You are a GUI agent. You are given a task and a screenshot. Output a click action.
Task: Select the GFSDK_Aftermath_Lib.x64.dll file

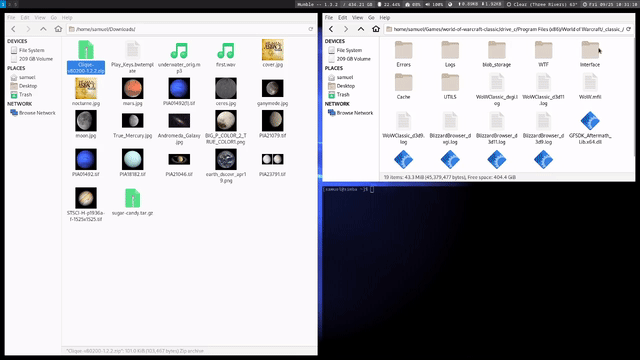[590, 128]
